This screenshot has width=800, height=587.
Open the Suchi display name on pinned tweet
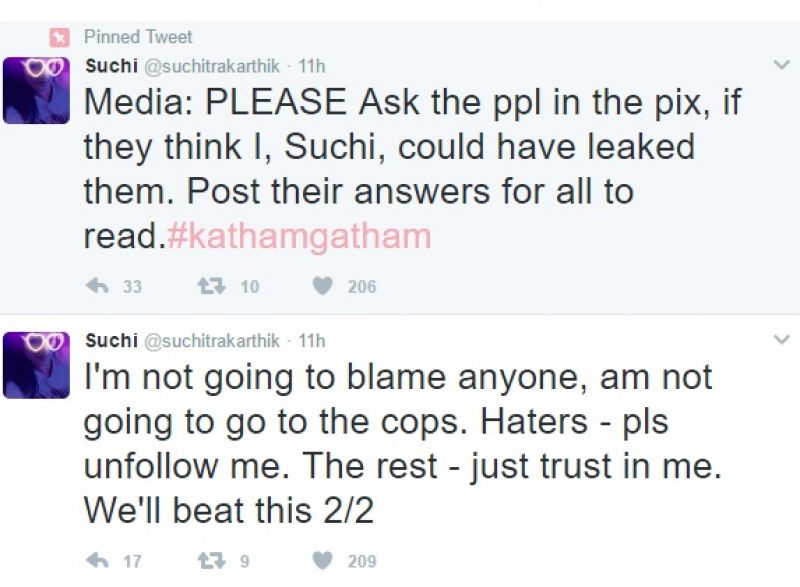pyautogui.click(x=112, y=66)
